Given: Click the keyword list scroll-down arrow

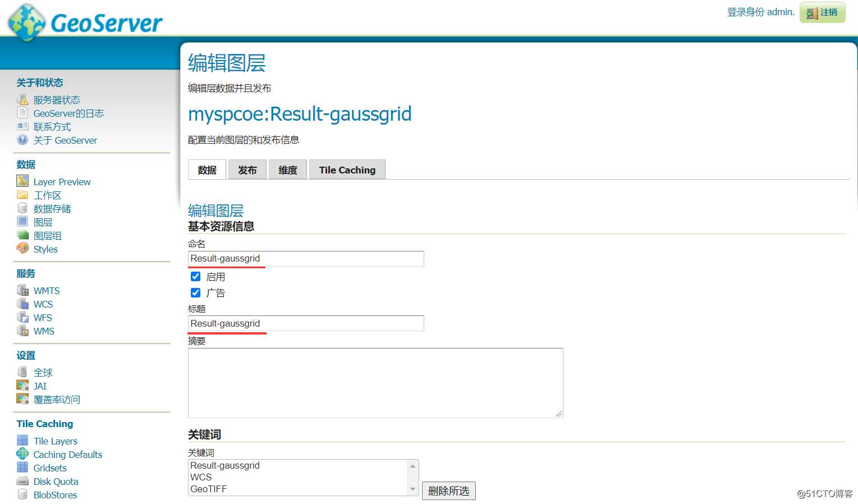Looking at the screenshot, I should click(x=413, y=489).
